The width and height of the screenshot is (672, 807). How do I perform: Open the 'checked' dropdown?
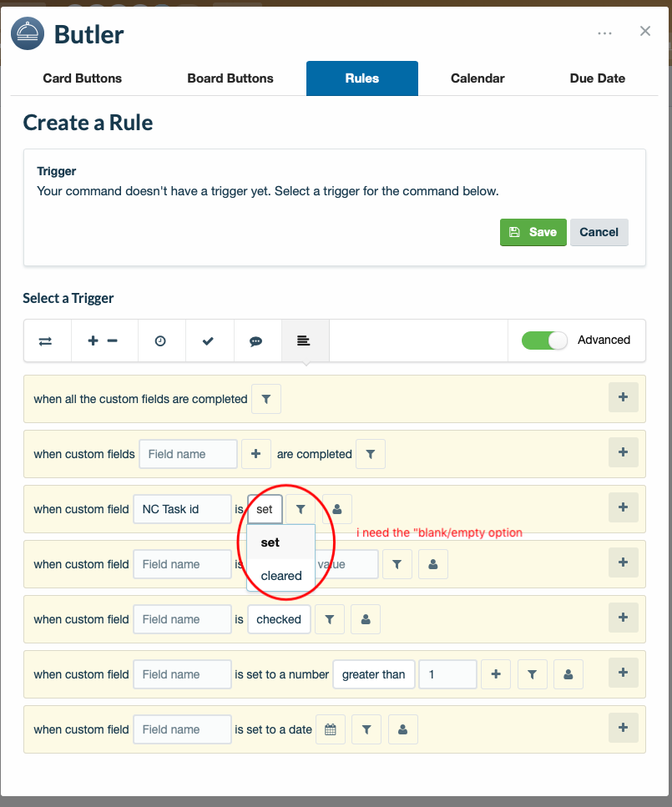[x=279, y=619]
